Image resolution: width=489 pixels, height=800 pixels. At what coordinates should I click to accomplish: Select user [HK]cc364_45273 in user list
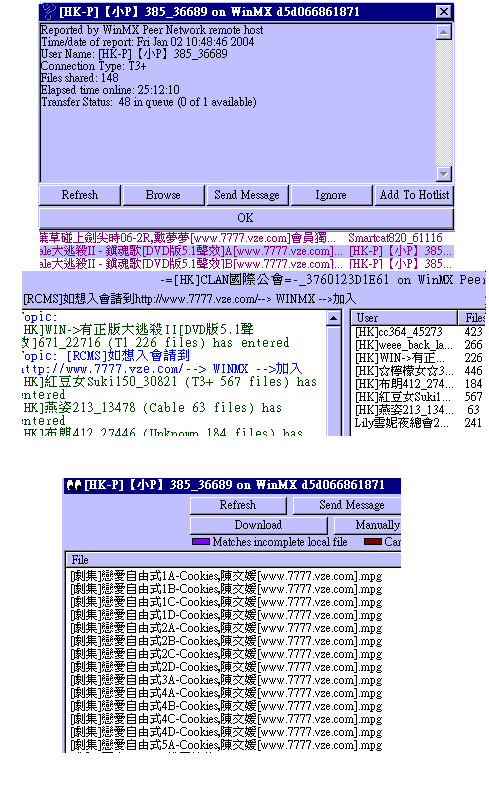point(399,332)
